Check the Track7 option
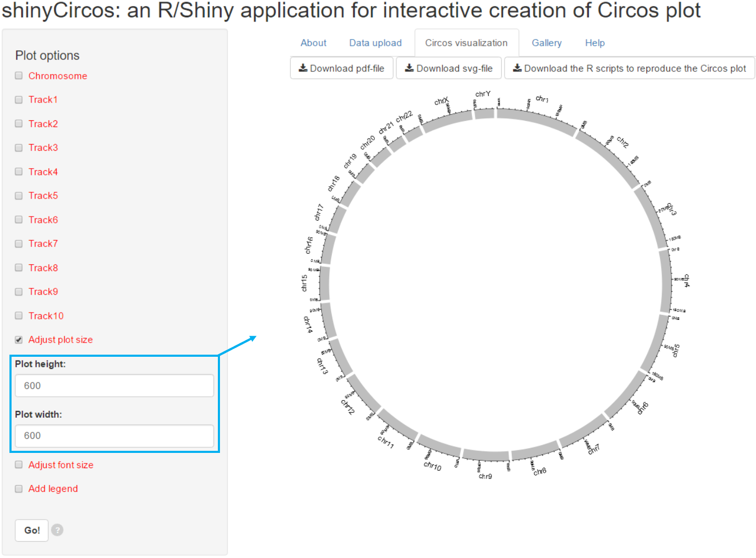Screen dimensions: 756x558 (19, 244)
